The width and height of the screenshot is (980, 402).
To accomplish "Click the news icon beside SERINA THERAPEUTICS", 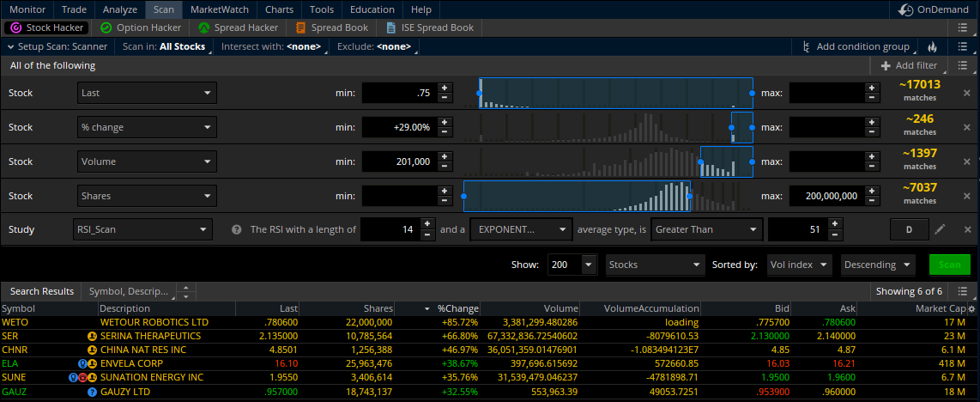I will tap(92, 336).
